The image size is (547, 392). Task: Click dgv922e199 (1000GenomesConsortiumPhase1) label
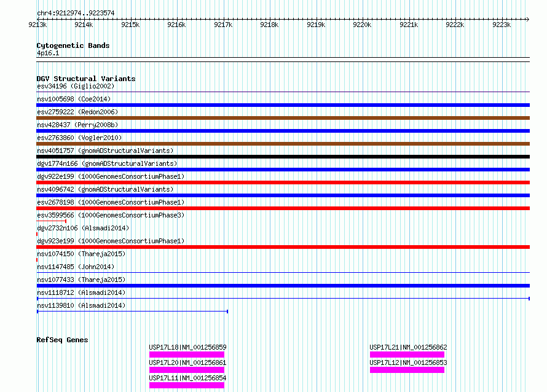111,176
